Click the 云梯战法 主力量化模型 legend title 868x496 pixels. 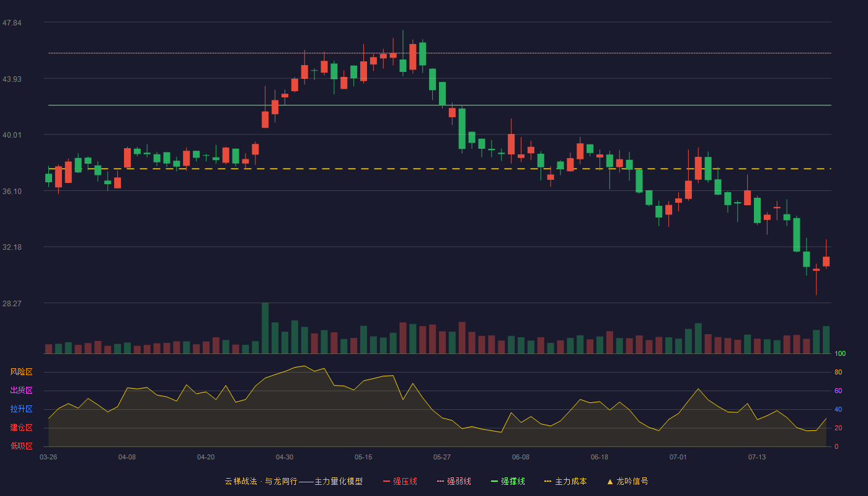pos(293,481)
